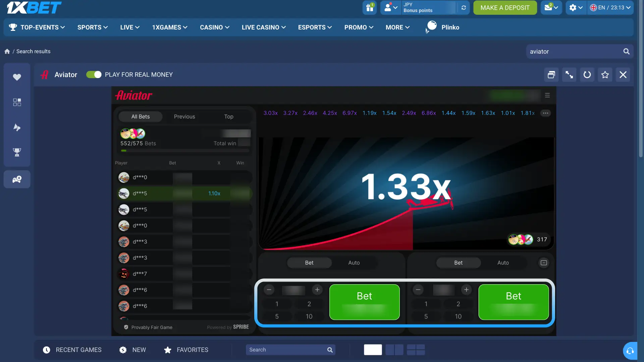Decrease second bet amount with minus
Viewport: 644px width, 362px height.
[418, 290]
